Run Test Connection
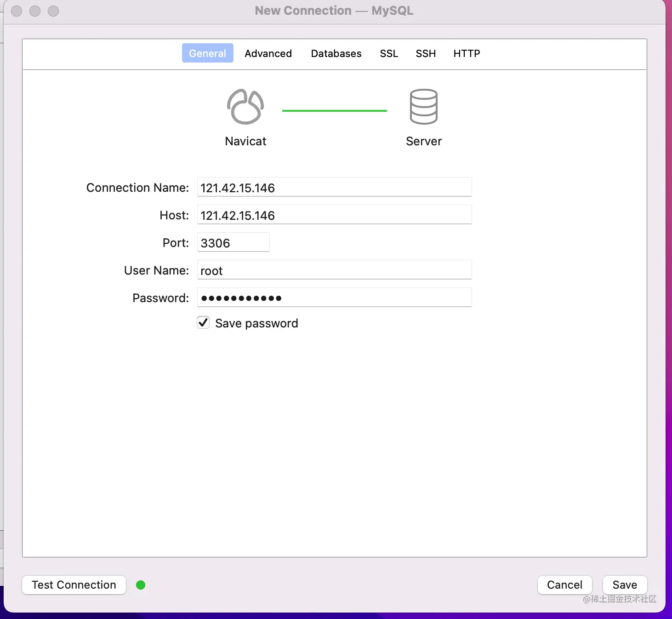Image resolution: width=672 pixels, height=619 pixels. tap(74, 585)
